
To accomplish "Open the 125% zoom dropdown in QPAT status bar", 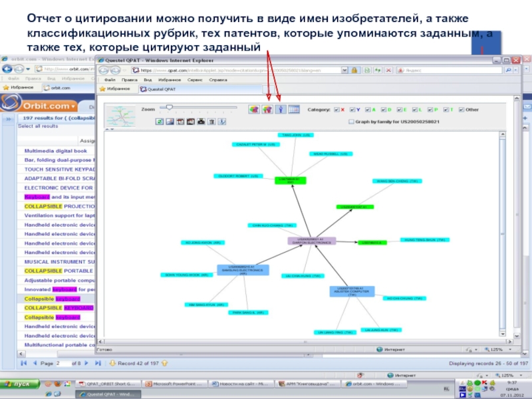I will pyautogui.click(x=510, y=349).
